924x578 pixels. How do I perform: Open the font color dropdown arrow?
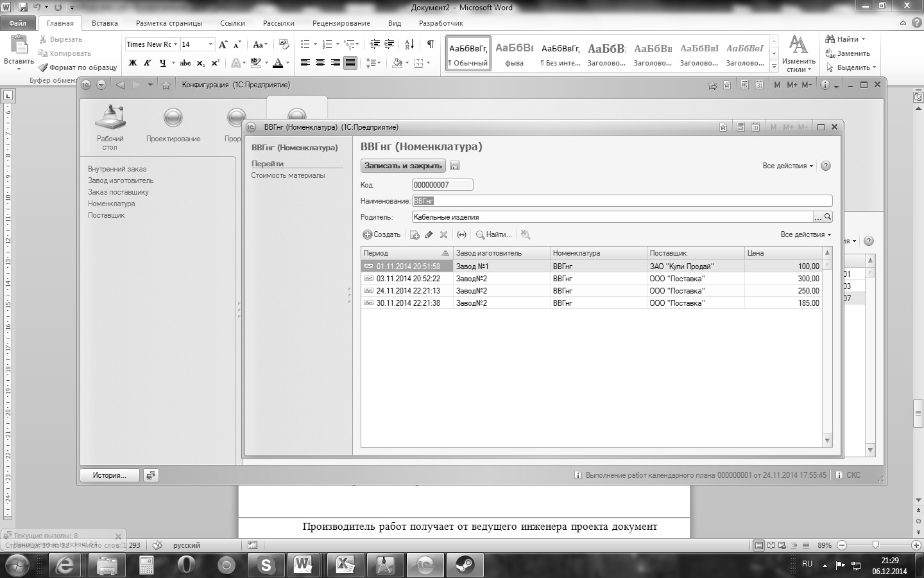coord(287,63)
